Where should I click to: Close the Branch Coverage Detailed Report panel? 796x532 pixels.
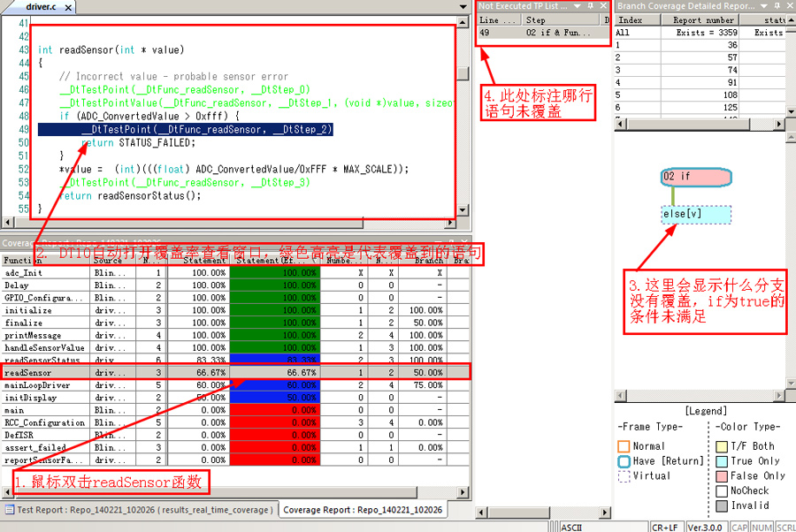click(x=790, y=5)
